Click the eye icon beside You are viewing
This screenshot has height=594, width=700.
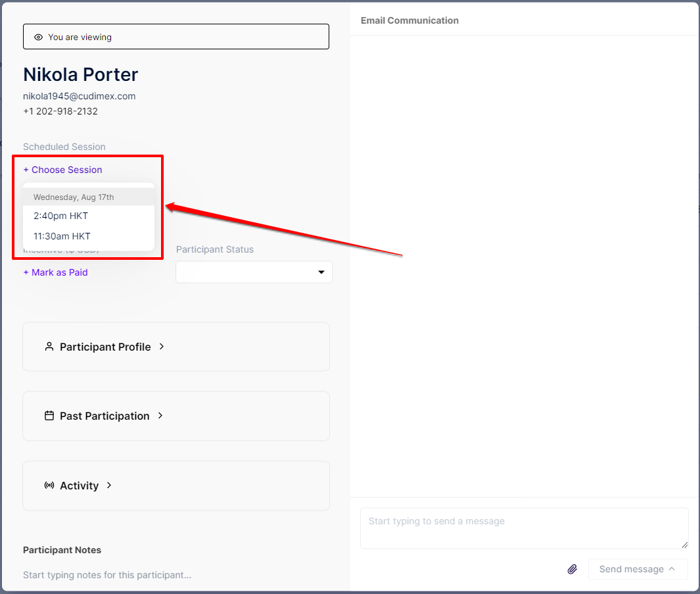pos(38,37)
